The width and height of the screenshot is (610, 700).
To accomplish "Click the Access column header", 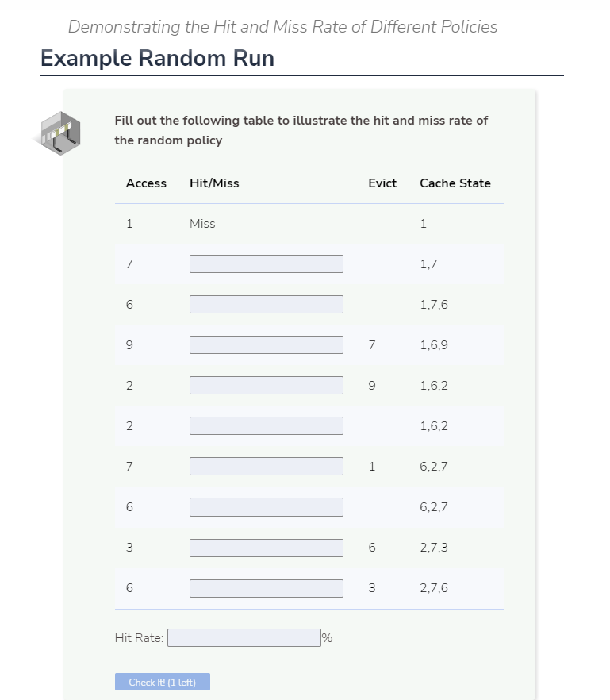I will tap(146, 183).
